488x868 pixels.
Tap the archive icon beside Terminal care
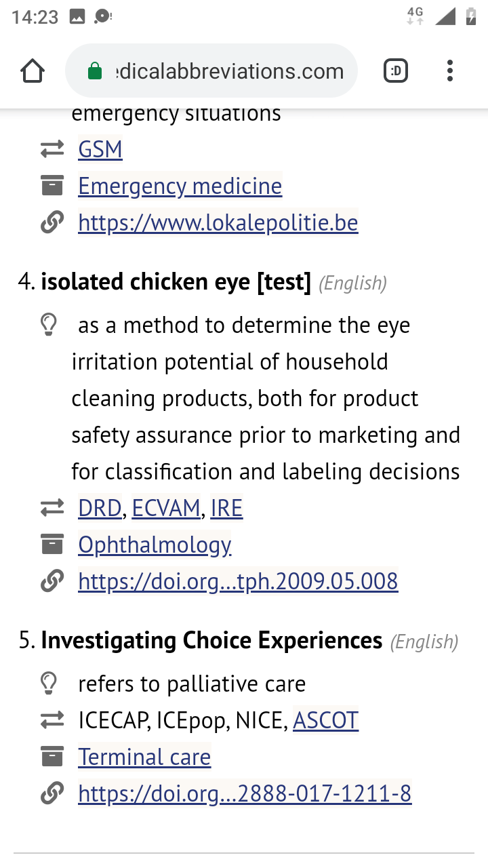click(x=52, y=757)
